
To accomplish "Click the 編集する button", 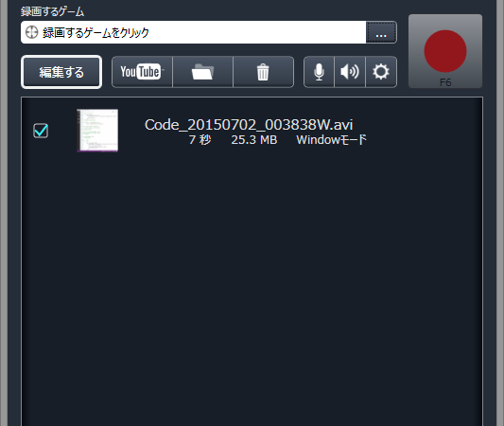I will (x=61, y=72).
